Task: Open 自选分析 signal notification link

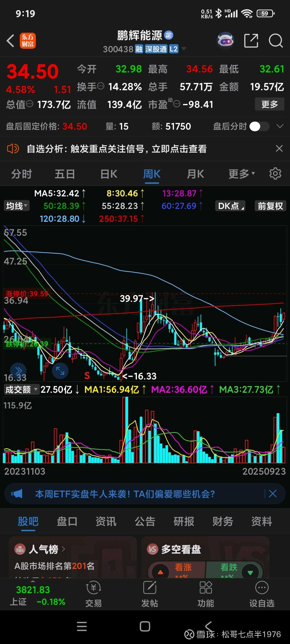Action: pyautogui.click(x=117, y=149)
